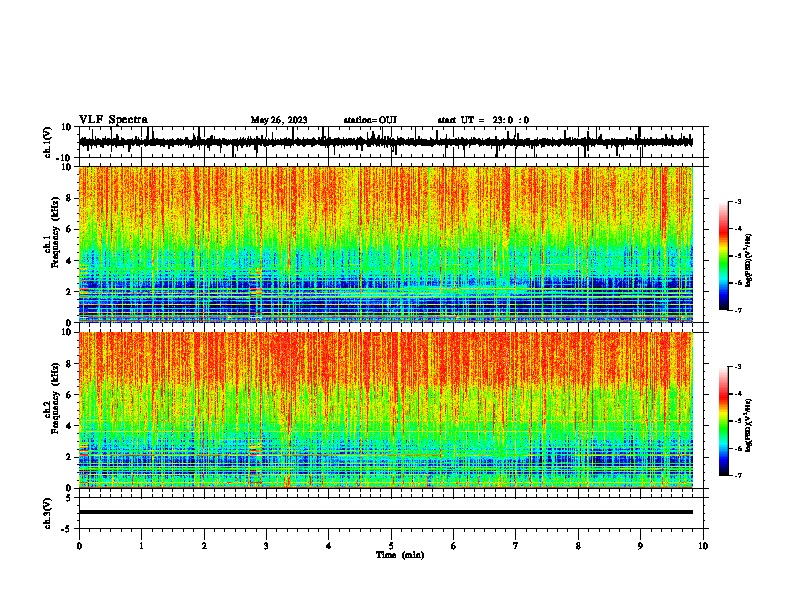Click the ch.1 spectrogram color scale bar
The width and height of the screenshot is (792, 612).
723,256
